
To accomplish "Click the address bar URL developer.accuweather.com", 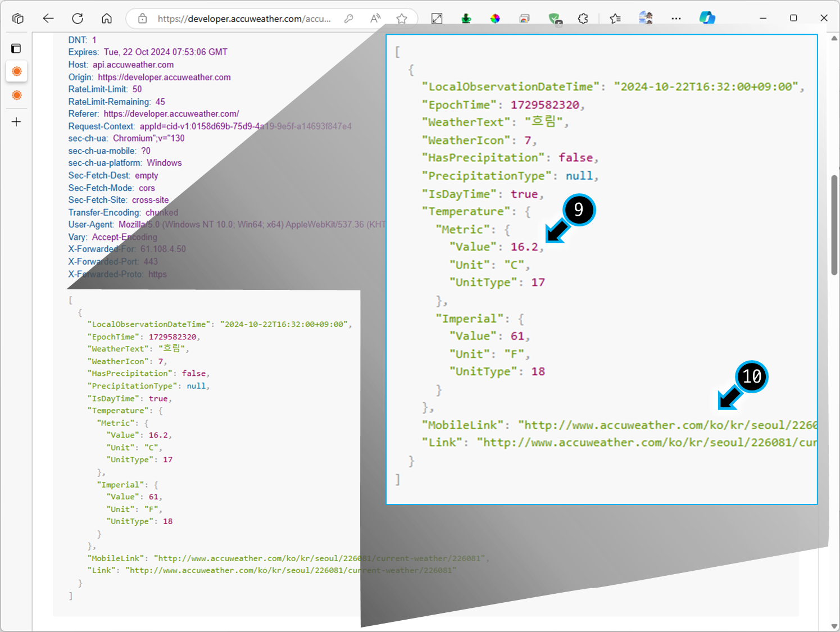I will tap(244, 19).
